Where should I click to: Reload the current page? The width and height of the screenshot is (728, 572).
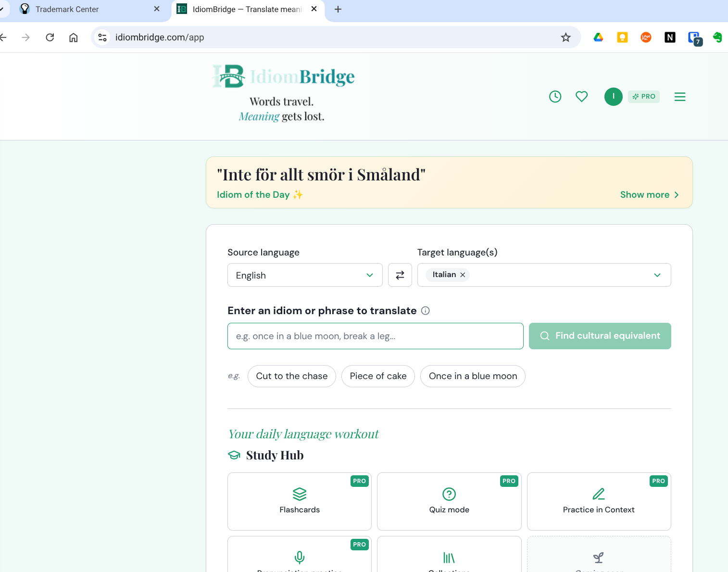pos(50,38)
